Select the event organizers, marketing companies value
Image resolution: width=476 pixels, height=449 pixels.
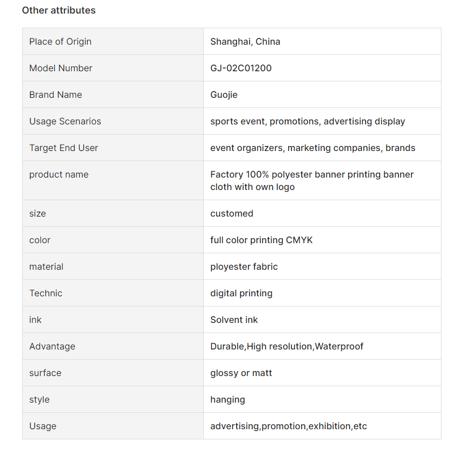[x=312, y=148]
